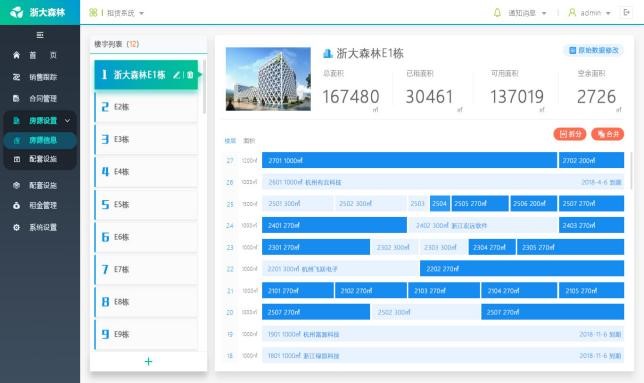Select room 2504 cell
The height and width of the screenshot is (383, 644).
click(439, 204)
